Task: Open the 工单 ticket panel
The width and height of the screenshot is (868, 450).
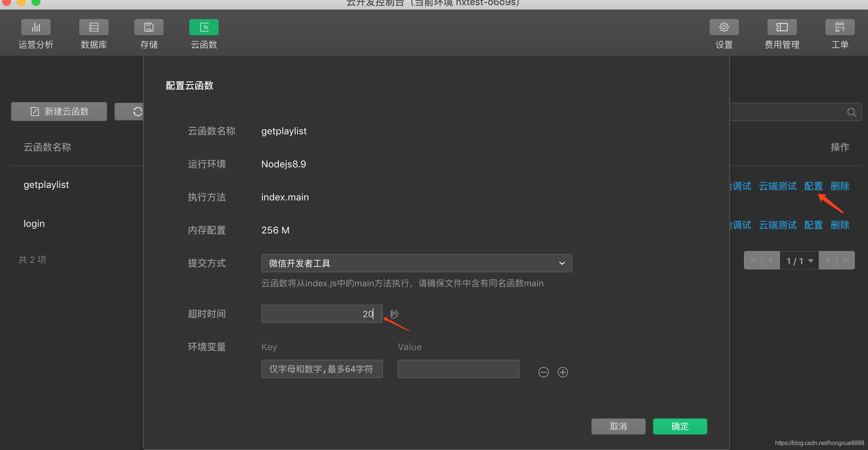Action: tap(840, 35)
